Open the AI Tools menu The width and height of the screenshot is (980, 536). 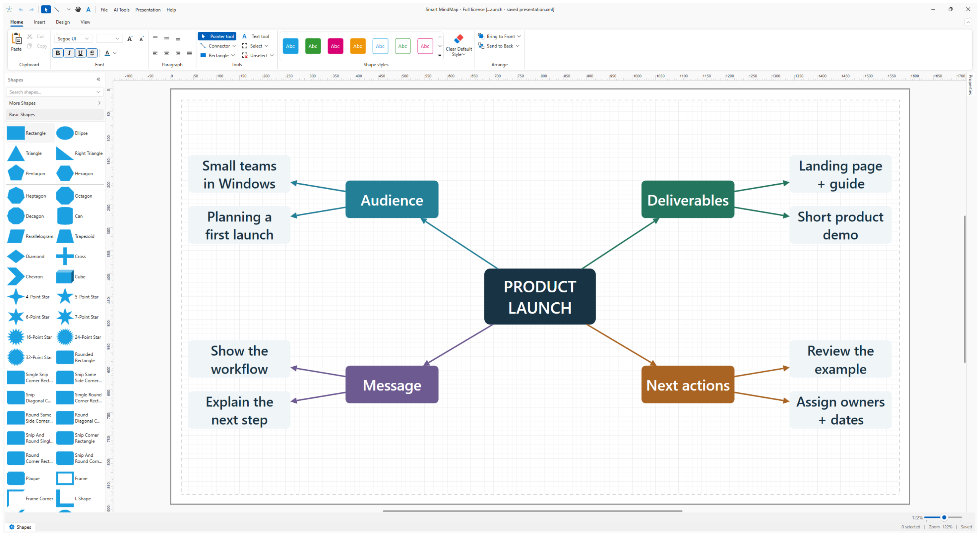tap(121, 10)
